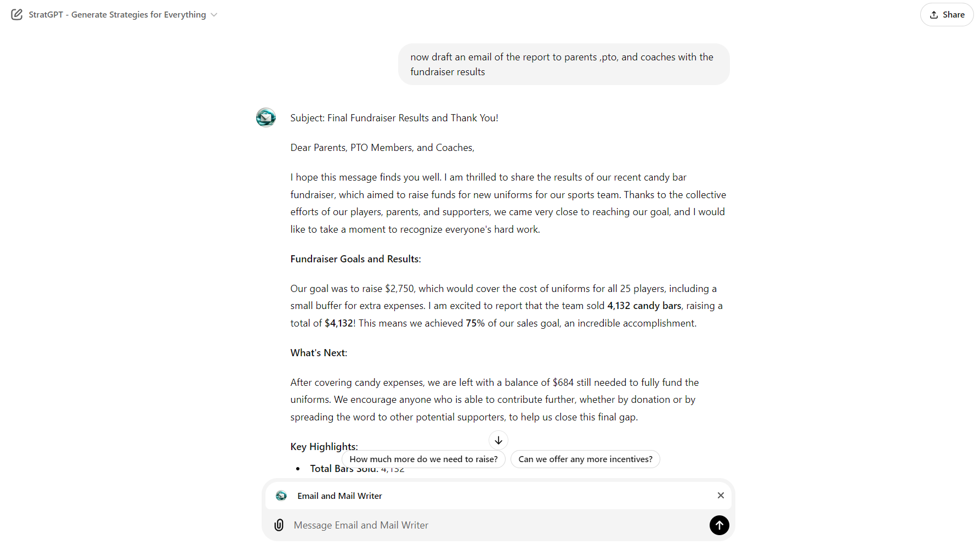Click the Share button

click(x=946, y=14)
